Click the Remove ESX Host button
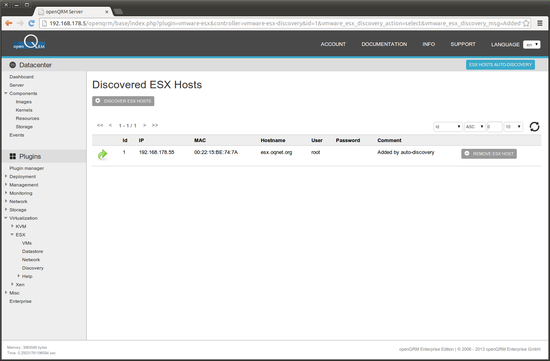This screenshot has height=361, width=550. tap(489, 154)
